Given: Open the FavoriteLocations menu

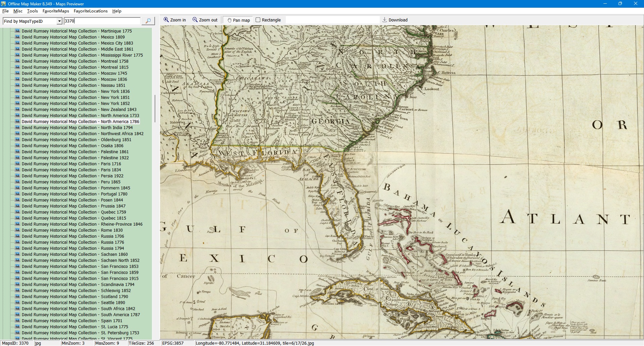Looking at the screenshot, I should tap(91, 11).
